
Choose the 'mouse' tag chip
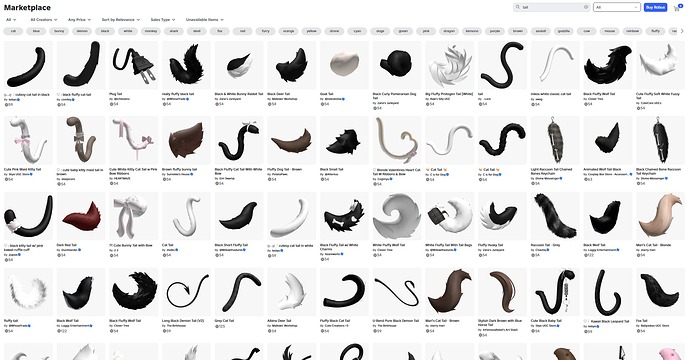(x=610, y=31)
